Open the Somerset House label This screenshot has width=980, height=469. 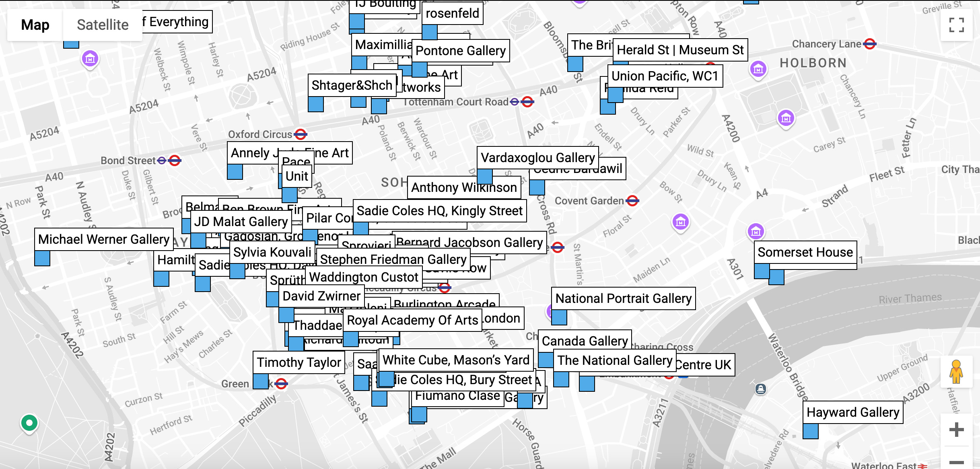coord(805,252)
